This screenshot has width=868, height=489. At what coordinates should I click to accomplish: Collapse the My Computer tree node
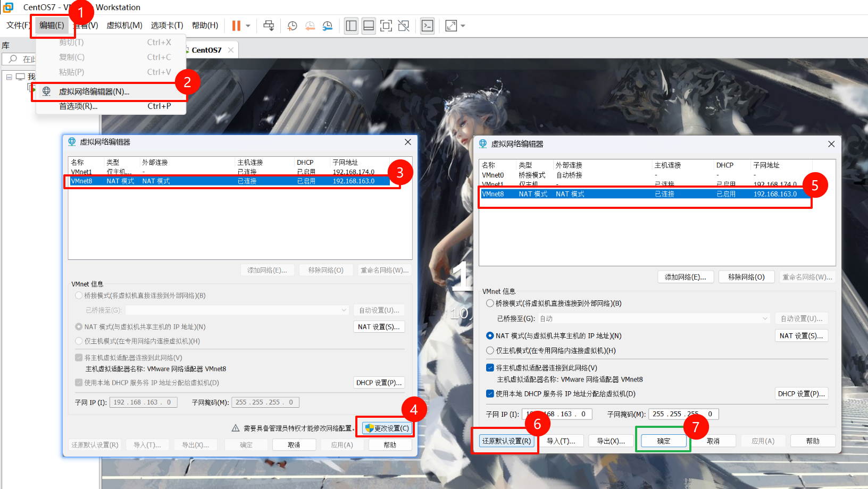point(9,77)
